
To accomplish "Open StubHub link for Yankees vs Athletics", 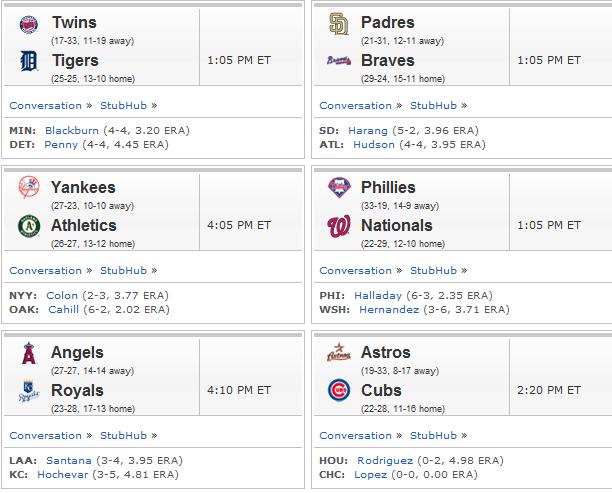I will point(123,271).
